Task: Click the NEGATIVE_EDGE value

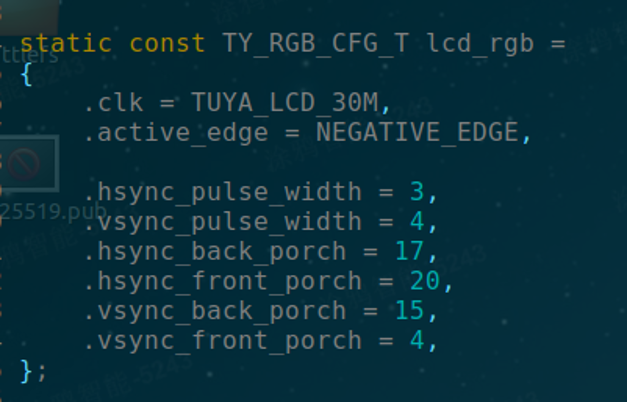Action: point(417,132)
